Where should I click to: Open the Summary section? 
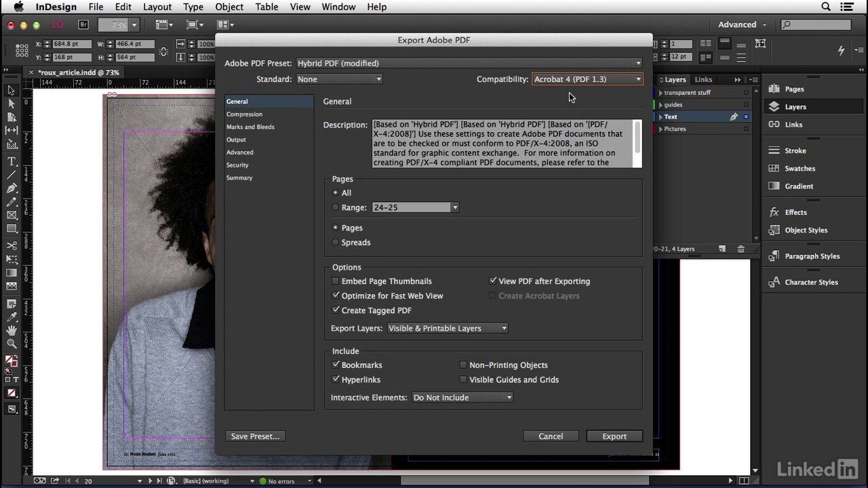click(239, 178)
